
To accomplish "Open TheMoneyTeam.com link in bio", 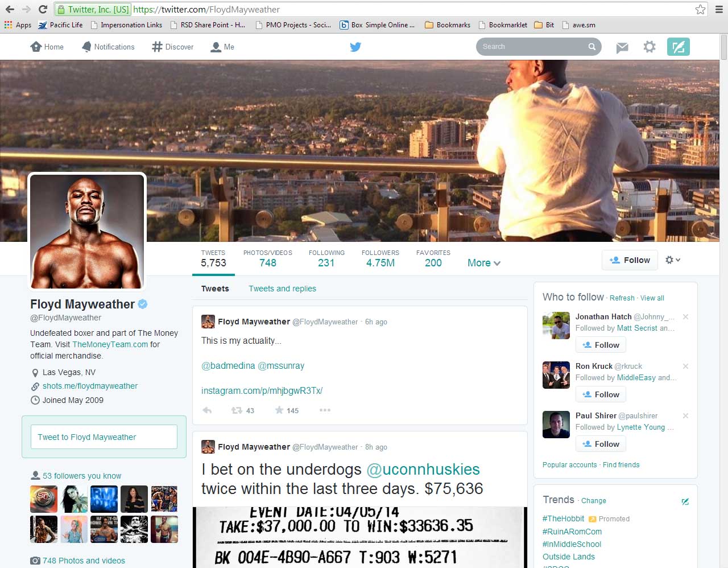I will (x=110, y=344).
